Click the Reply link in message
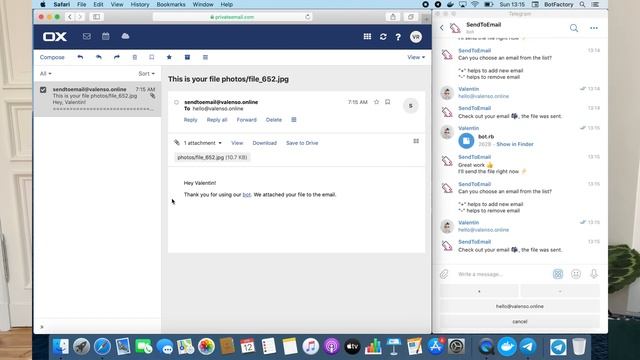The width and height of the screenshot is (640, 360). 190,120
